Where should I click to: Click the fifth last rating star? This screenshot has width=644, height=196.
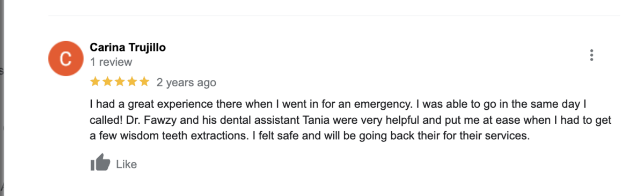(x=144, y=82)
